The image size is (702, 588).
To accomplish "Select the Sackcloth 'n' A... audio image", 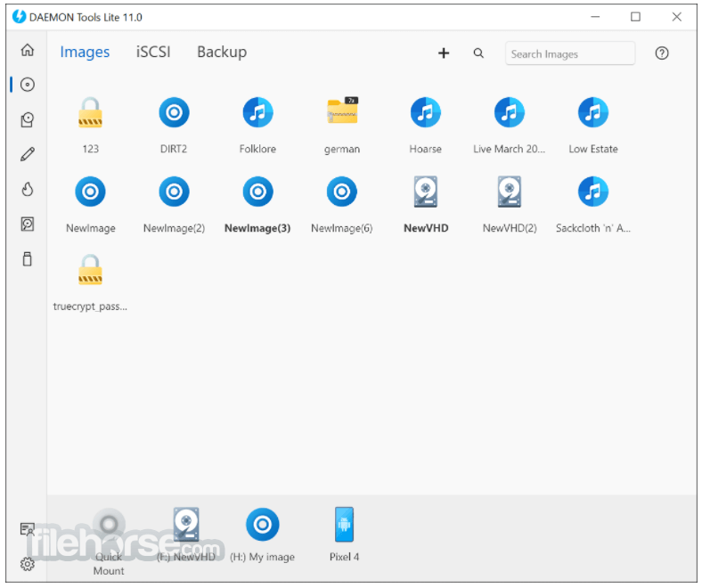I will [x=593, y=205].
